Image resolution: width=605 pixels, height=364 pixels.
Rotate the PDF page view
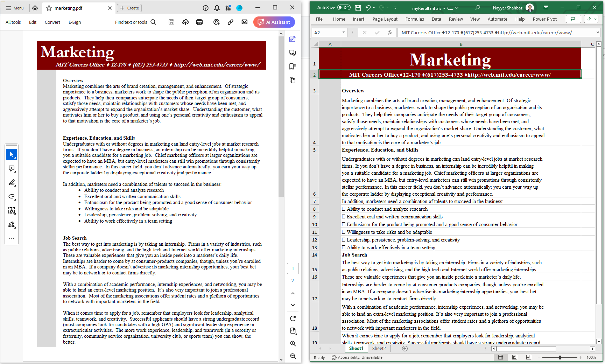point(293,318)
